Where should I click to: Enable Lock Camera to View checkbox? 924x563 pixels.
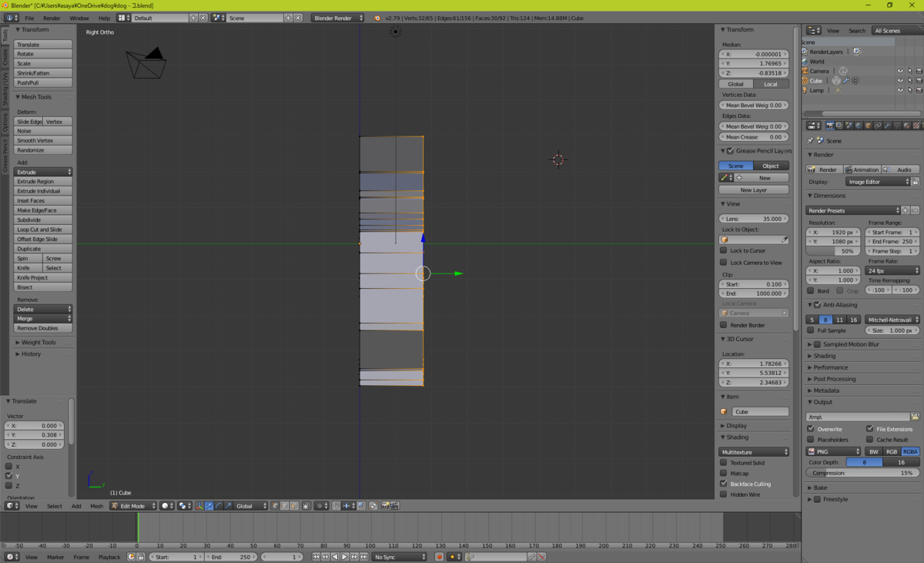(x=724, y=263)
